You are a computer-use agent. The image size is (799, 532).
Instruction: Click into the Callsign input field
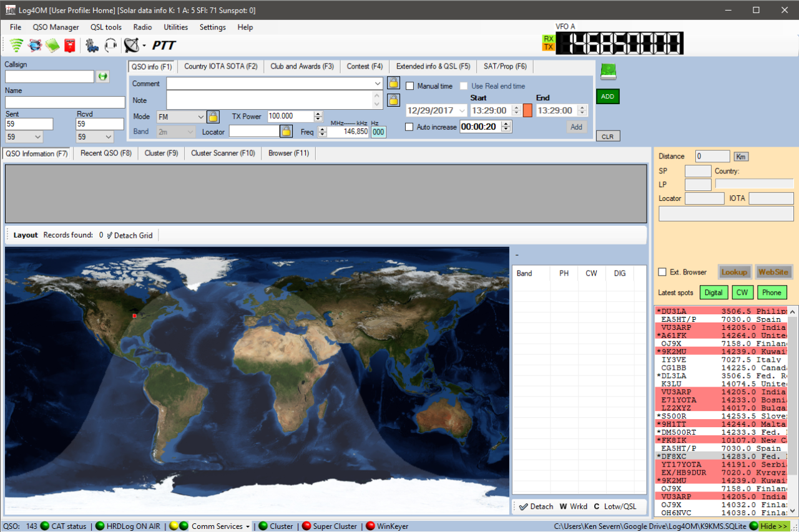click(x=49, y=76)
